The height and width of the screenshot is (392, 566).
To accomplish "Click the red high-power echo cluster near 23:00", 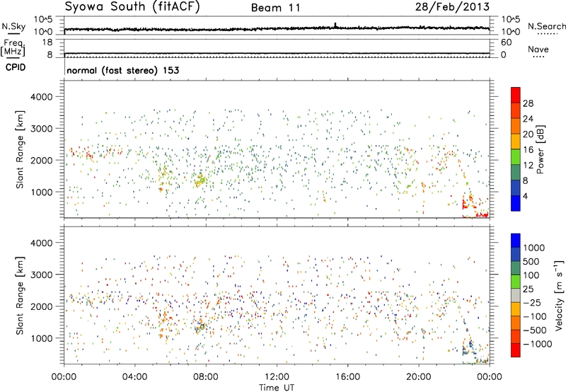I will click(469, 206).
